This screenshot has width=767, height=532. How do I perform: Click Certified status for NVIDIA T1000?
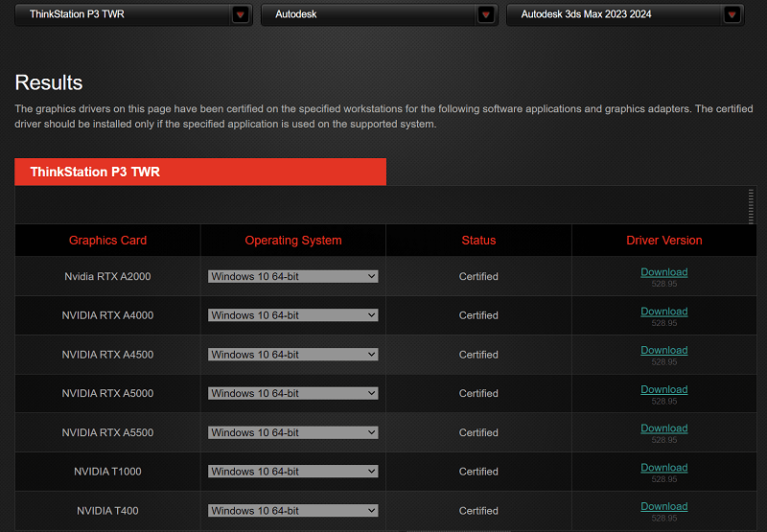[x=478, y=472]
